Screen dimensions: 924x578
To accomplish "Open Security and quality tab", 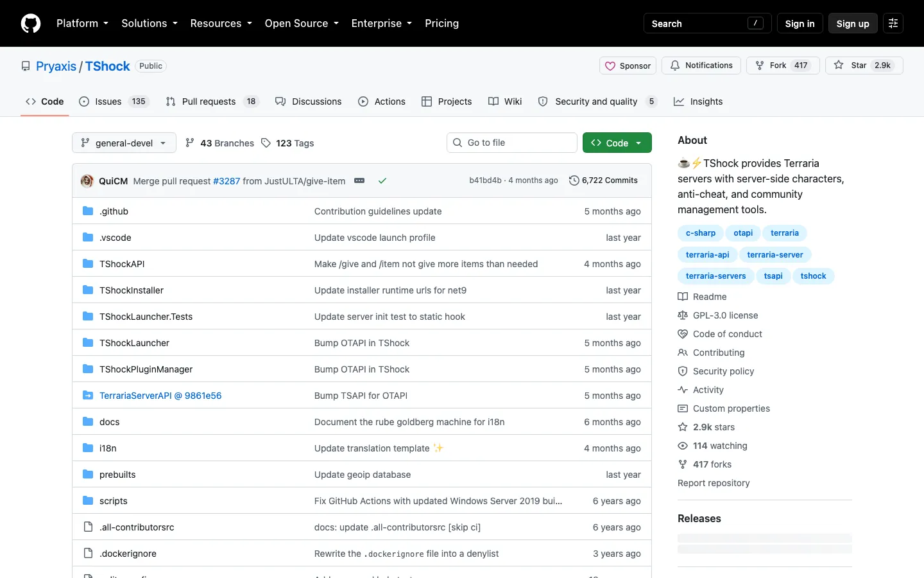I will (597, 101).
